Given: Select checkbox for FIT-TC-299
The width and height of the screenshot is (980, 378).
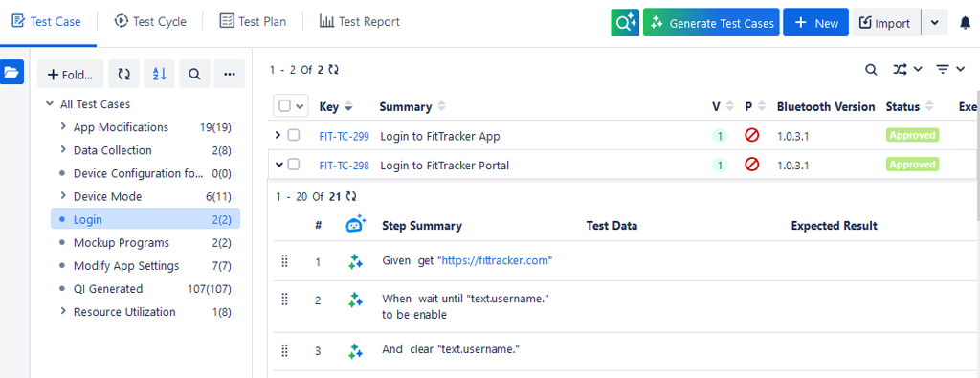Looking at the screenshot, I should pyautogui.click(x=294, y=135).
